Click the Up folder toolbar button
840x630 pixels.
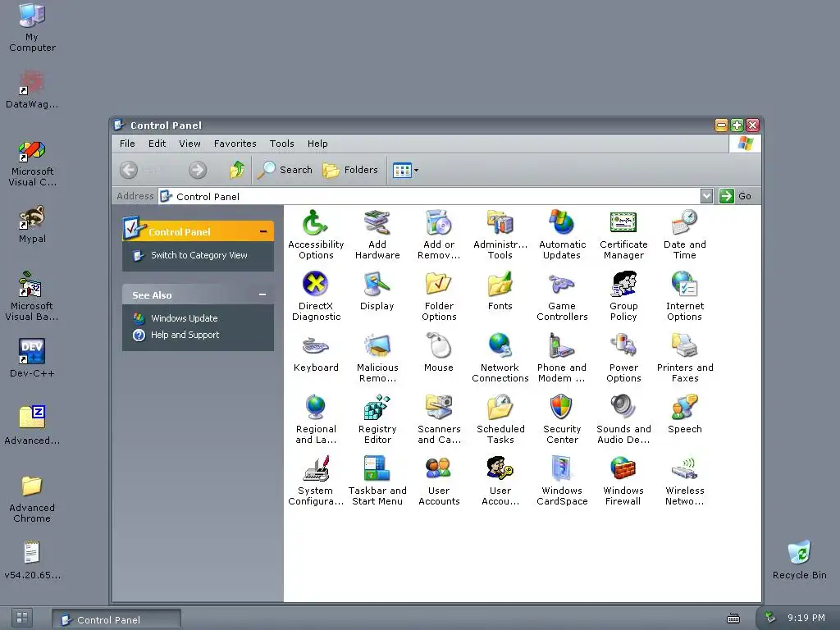[237, 171]
